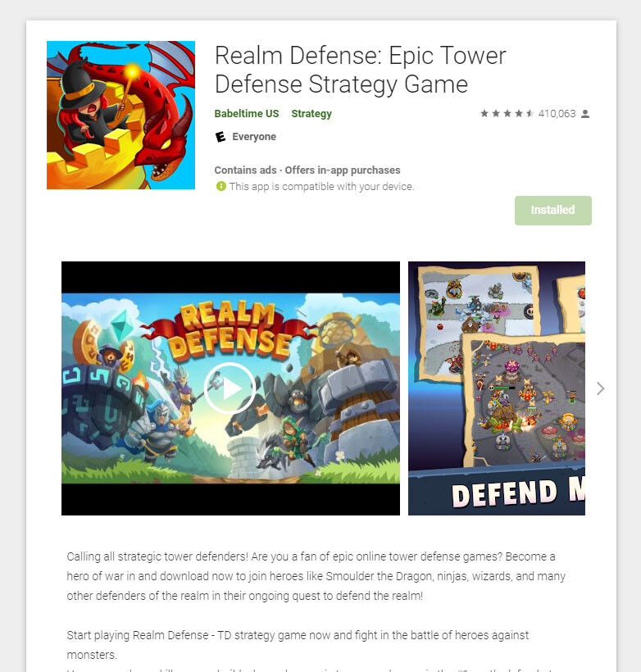Open the Babeltime US developer page

tap(247, 114)
